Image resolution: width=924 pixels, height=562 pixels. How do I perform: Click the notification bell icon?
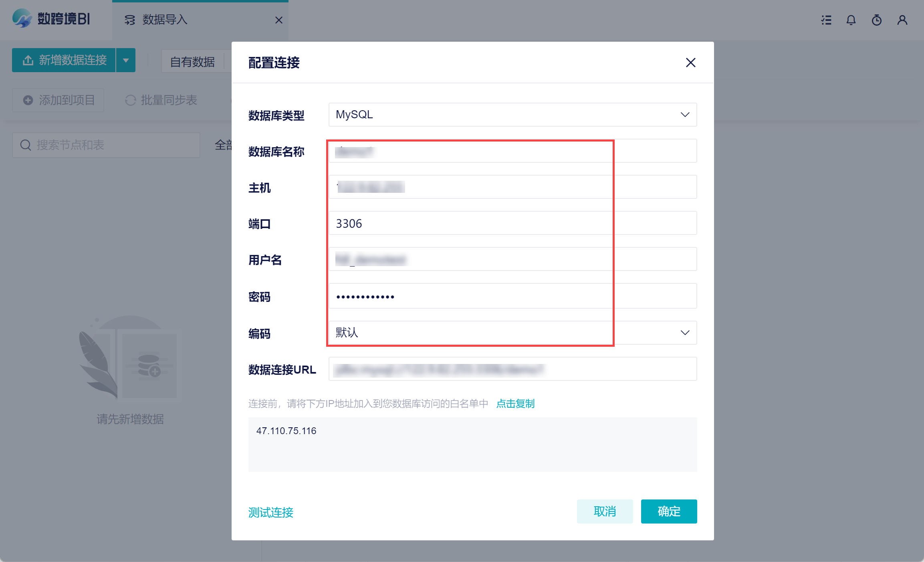(851, 20)
